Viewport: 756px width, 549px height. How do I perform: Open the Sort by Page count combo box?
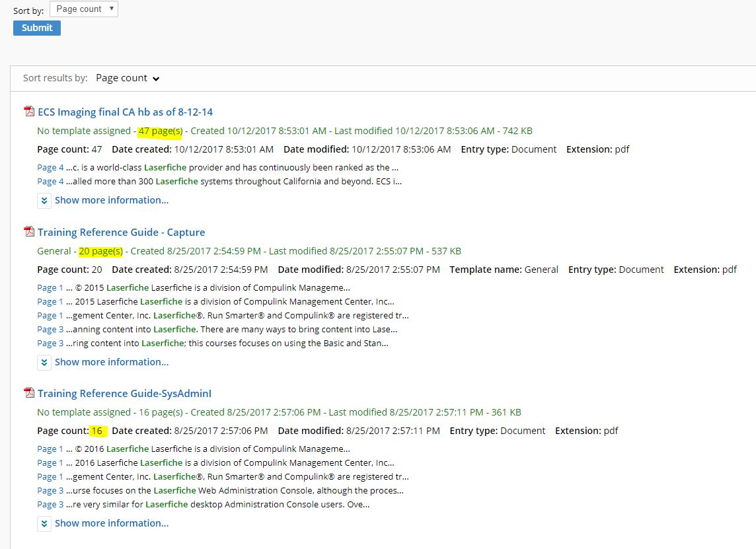point(84,9)
